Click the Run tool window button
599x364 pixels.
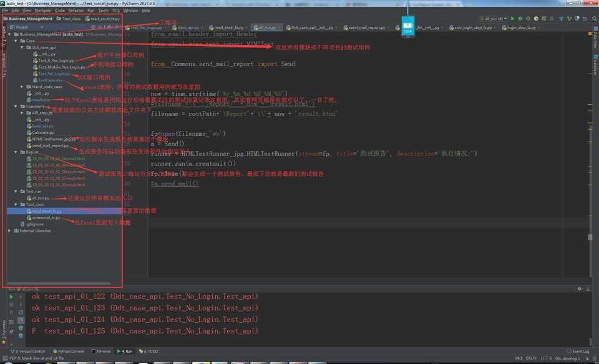pyautogui.click(x=125, y=352)
